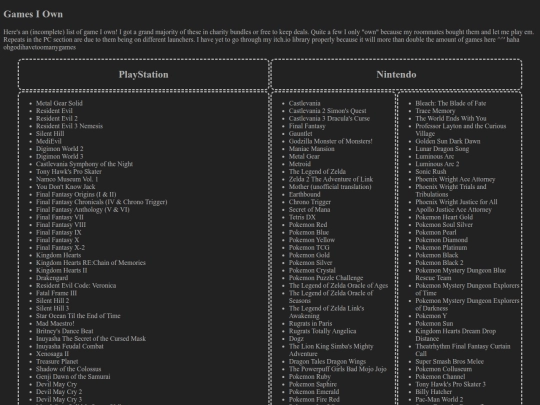This screenshot has width=540, height=405.
Task: Select 'Castlevania Symphony of the Night'
Action: pyautogui.click(x=84, y=164)
